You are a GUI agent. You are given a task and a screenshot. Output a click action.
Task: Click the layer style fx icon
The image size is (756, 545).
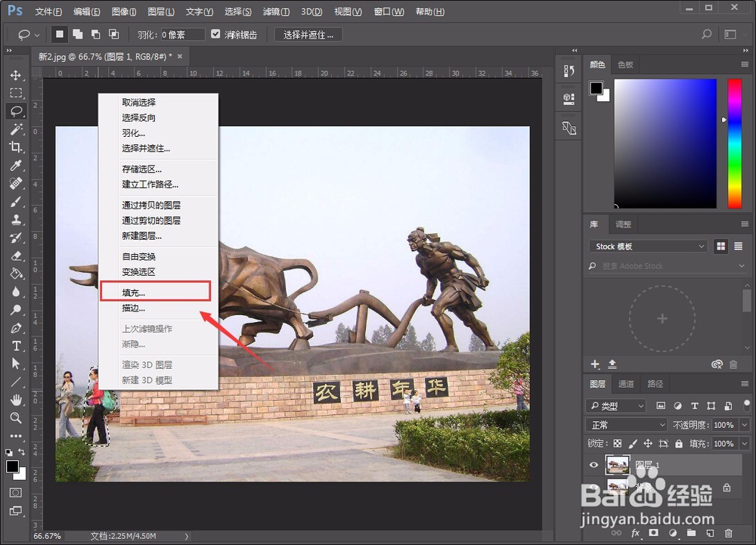636,533
